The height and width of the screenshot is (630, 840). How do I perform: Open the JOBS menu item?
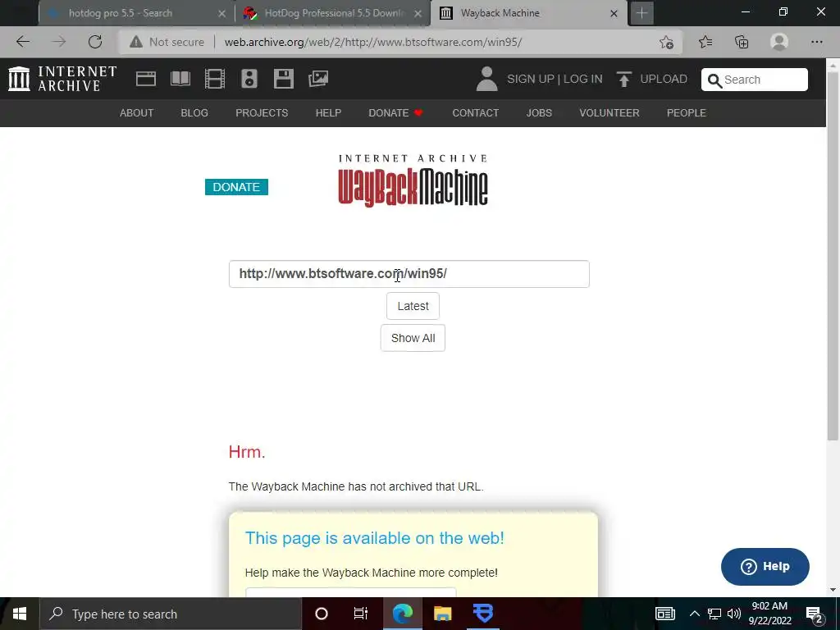[539, 113]
